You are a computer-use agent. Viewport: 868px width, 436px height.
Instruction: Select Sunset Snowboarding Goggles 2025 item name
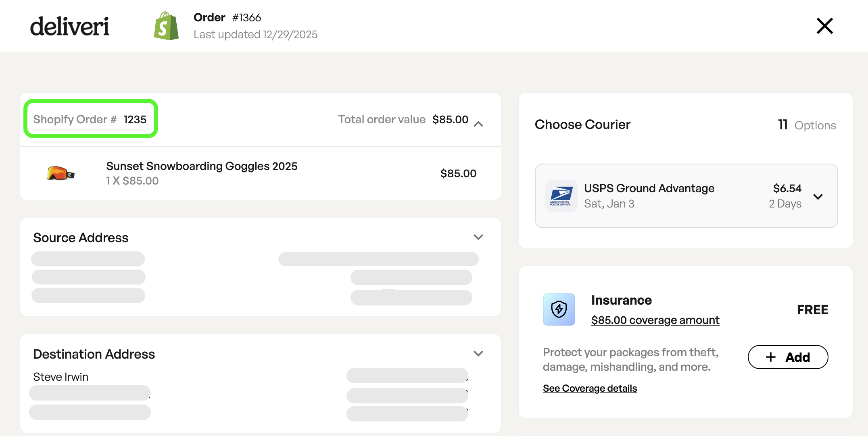coord(202,166)
